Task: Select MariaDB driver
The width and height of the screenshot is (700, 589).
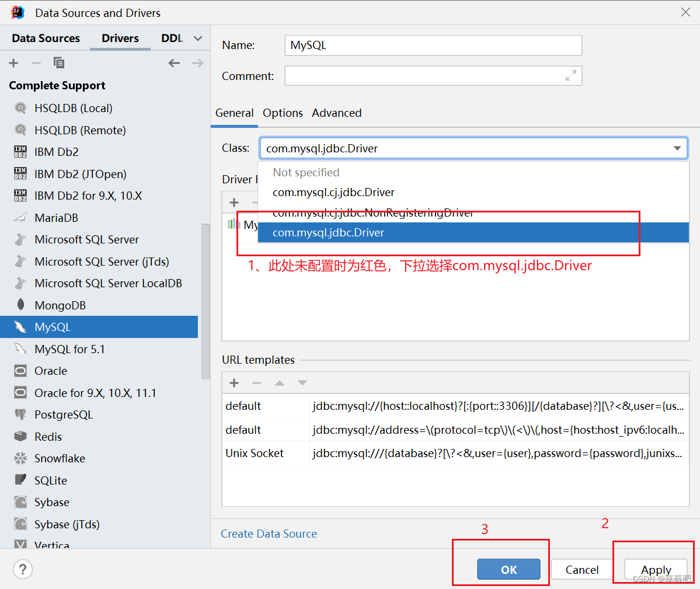Action: pos(99,217)
